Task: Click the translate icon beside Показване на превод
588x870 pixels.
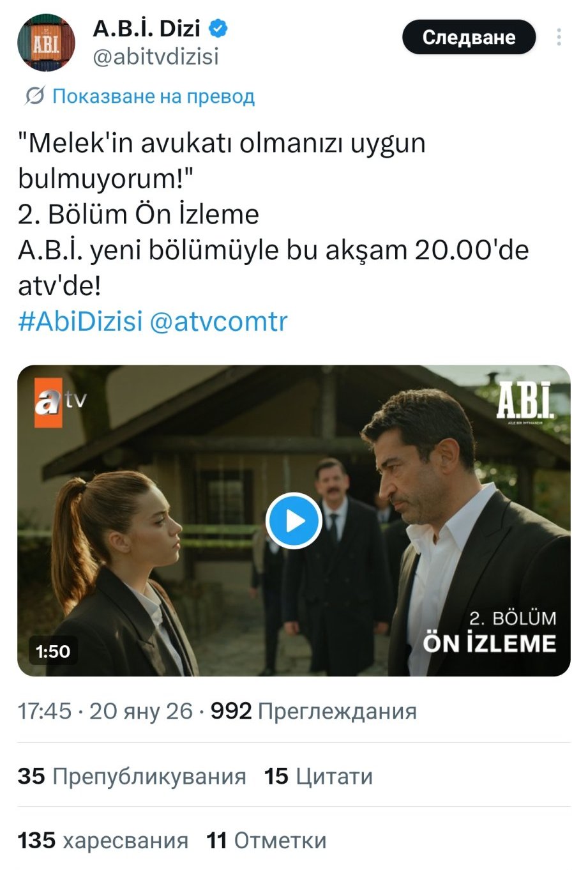Action: 34,96
